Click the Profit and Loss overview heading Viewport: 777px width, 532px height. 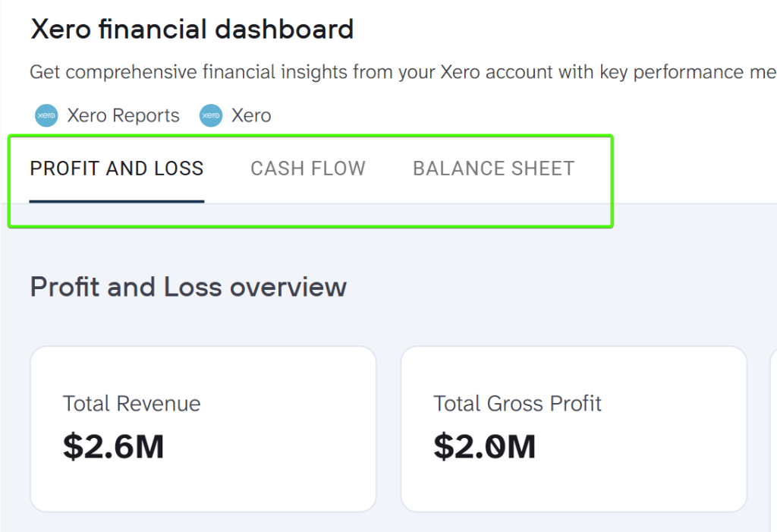click(188, 288)
